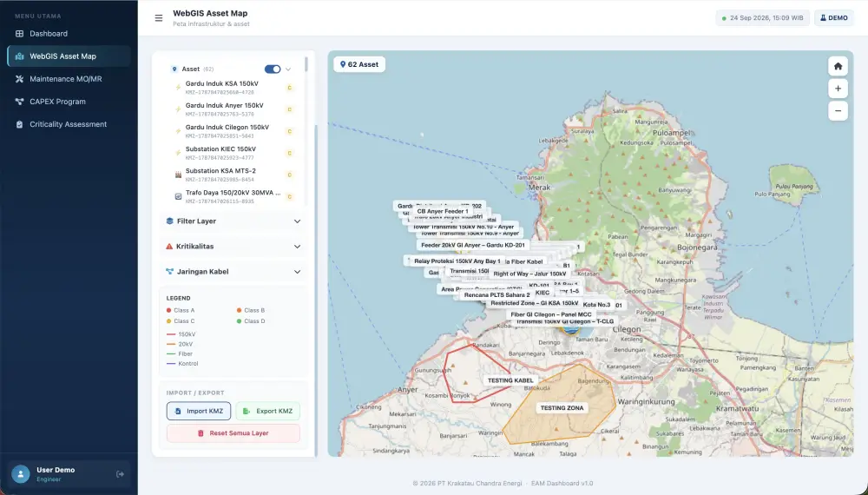Click the Import KMZ button
This screenshot has width=868, height=495.
pos(199,411)
